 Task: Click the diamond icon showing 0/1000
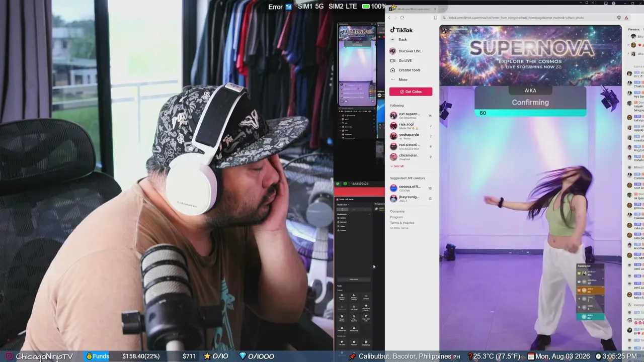tap(243, 356)
